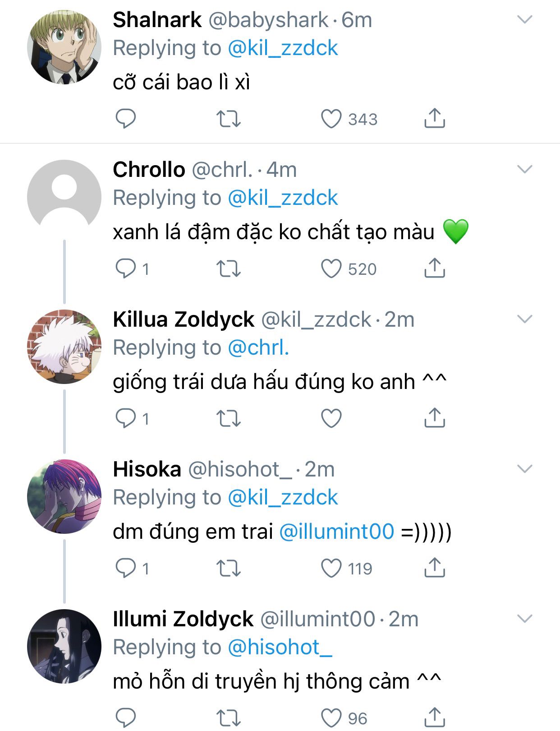Like Shalnark's tweet with 343 likes
The width and height of the screenshot is (560, 731).
(x=331, y=119)
